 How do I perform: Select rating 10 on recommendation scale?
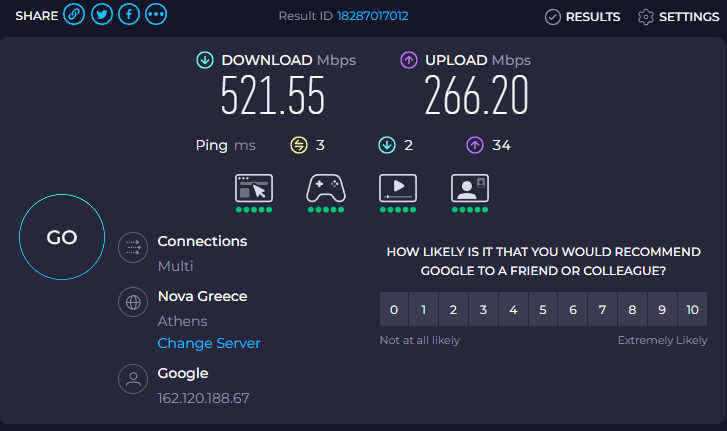tap(692, 310)
